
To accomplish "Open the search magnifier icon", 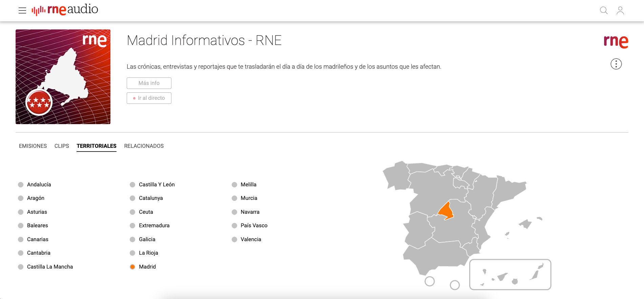I will pyautogui.click(x=604, y=10).
